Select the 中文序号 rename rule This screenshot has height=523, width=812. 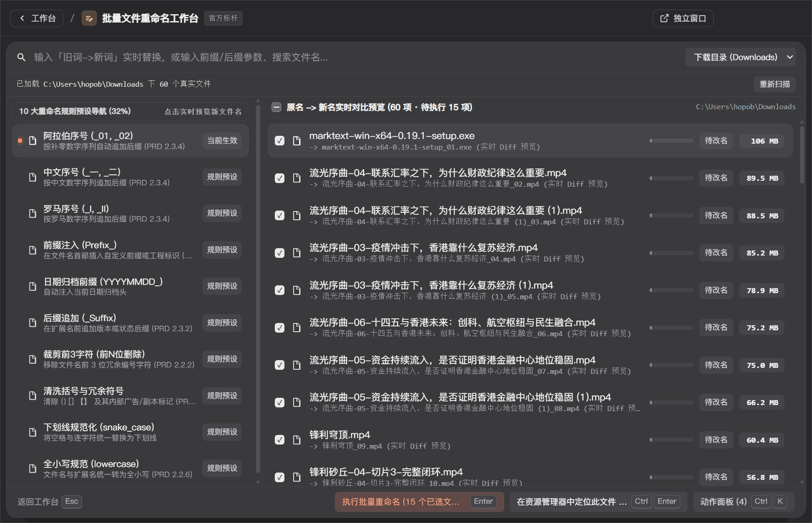(x=130, y=177)
